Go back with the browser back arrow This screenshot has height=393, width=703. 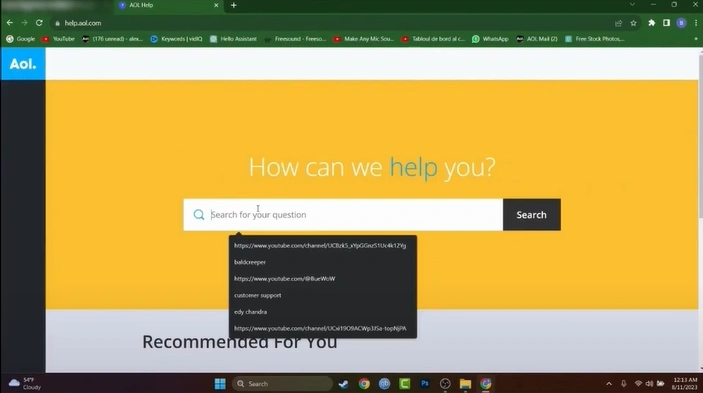click(x=10, y=23)
